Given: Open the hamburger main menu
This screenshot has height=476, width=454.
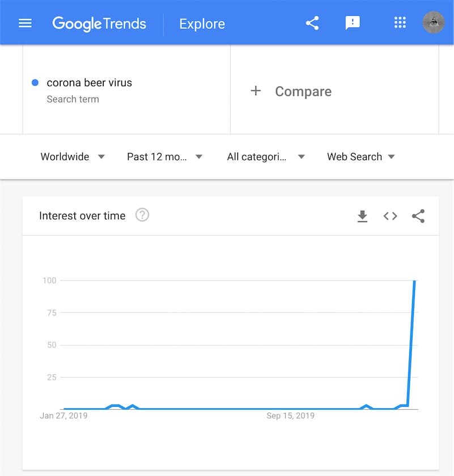Looking at the screenshot, I should pyautogui.click(x=26, y=23).
